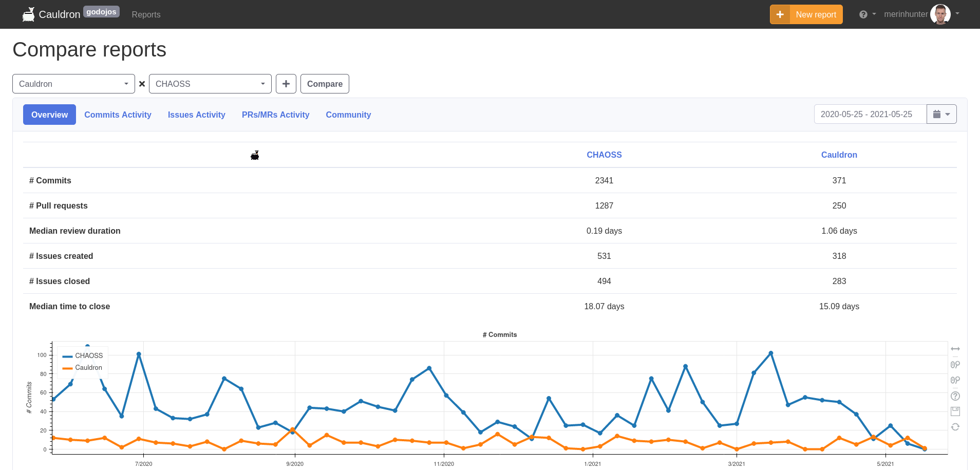Viewport: 980px width, 470px height.
Task: Click the '15.09 days' time to close value
Action: pos(839,306)
